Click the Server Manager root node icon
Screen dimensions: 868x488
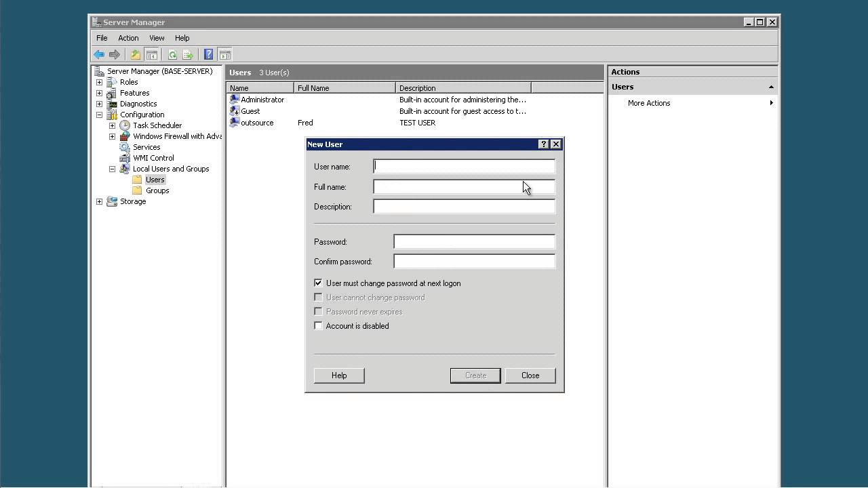click(x=99, y=71)
